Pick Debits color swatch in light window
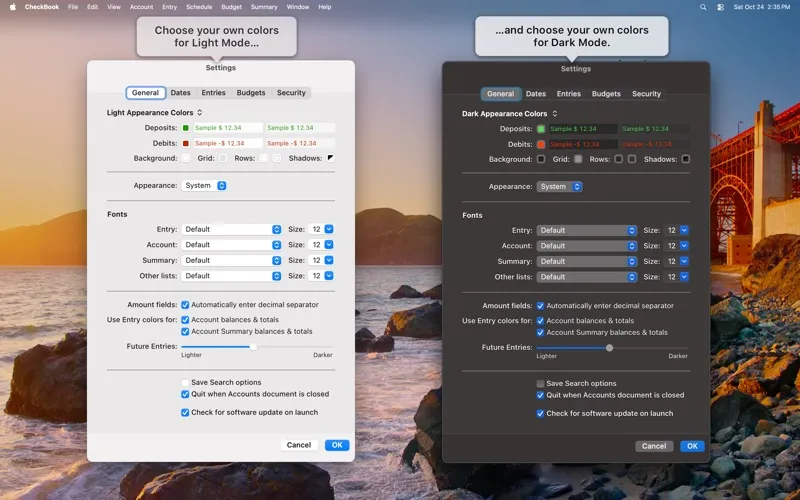The height and width of the screenshot is (500, 800). pos(186,143)
